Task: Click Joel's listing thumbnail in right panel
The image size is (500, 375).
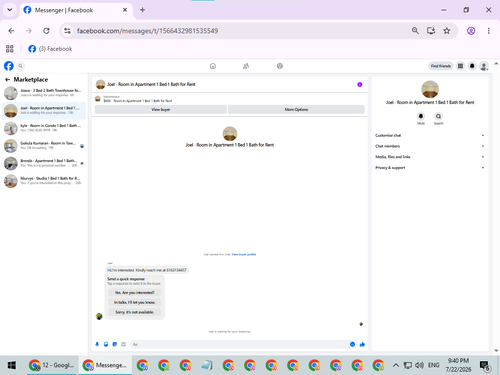Action: pyautogui.click(x=430, y=89)
